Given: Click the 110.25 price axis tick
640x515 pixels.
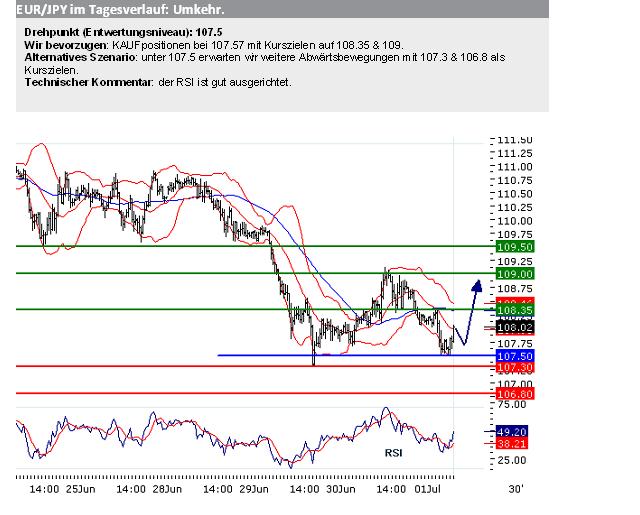Looking at the screenshot, I should click(515, 208).
